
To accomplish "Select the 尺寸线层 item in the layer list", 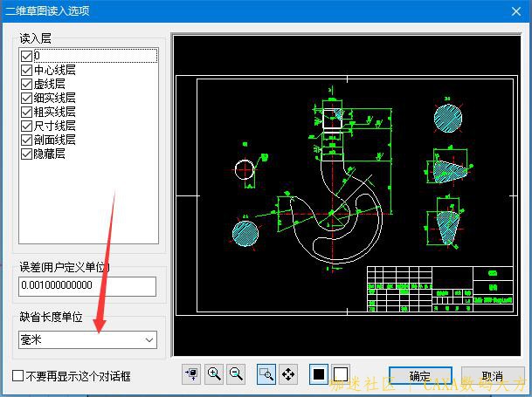I will [x=54, y=126].
